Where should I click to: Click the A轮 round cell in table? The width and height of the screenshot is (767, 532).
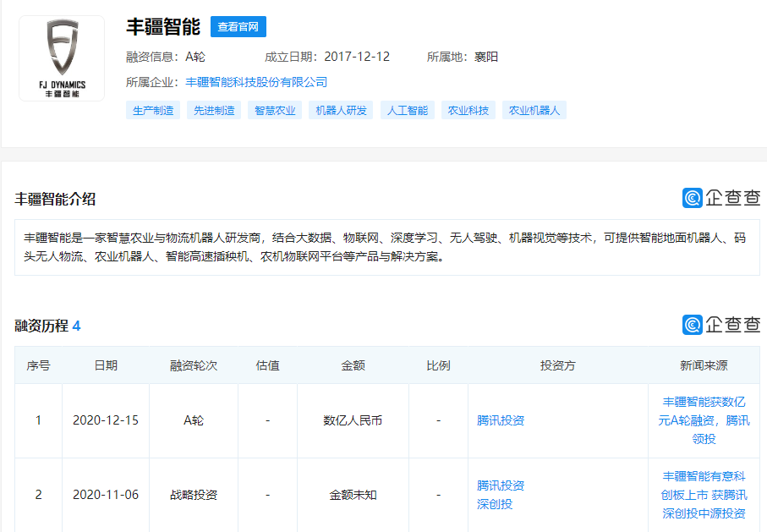[x=194, y=420]
